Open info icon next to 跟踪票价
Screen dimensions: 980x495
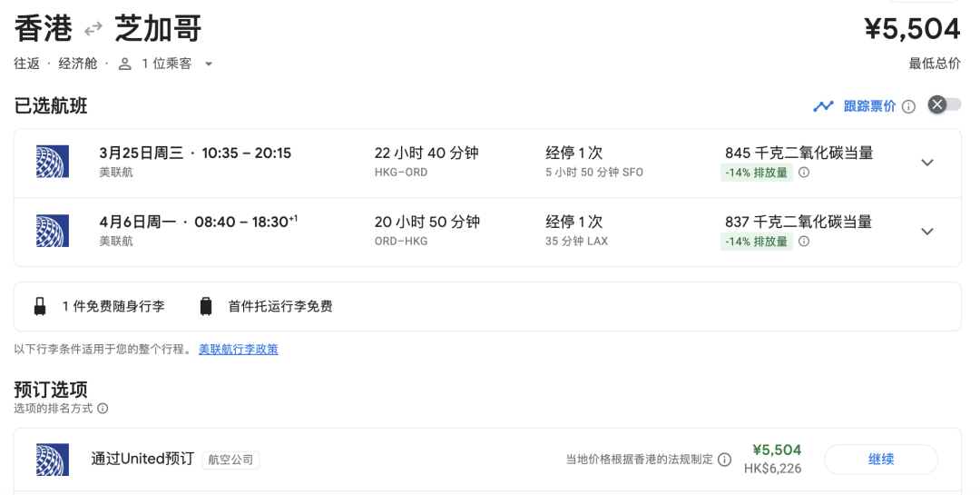[908, 106]
